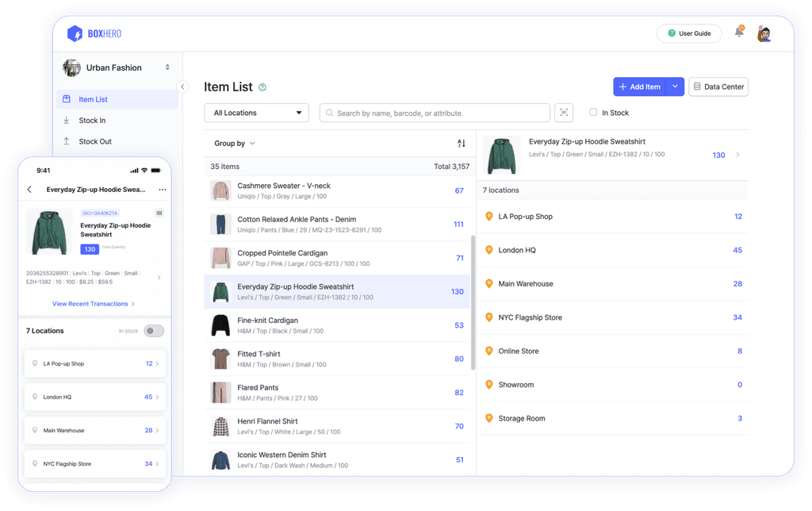Click the User Guide question mark icon

[672, 33]
